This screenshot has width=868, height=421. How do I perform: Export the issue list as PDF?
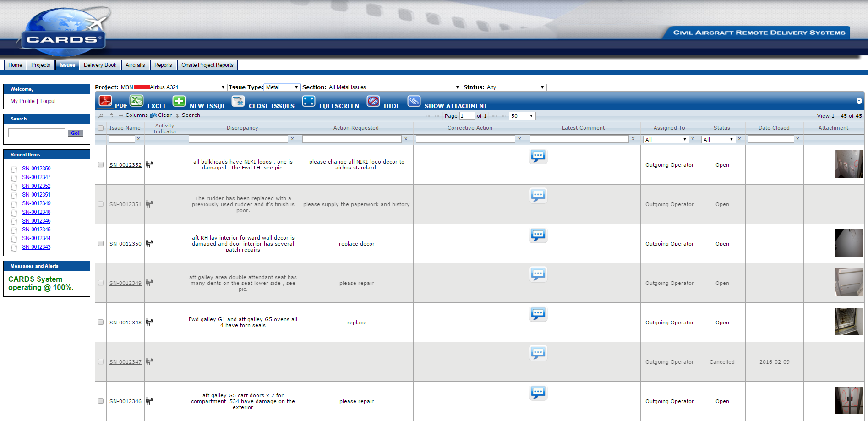tap(105, 101)
